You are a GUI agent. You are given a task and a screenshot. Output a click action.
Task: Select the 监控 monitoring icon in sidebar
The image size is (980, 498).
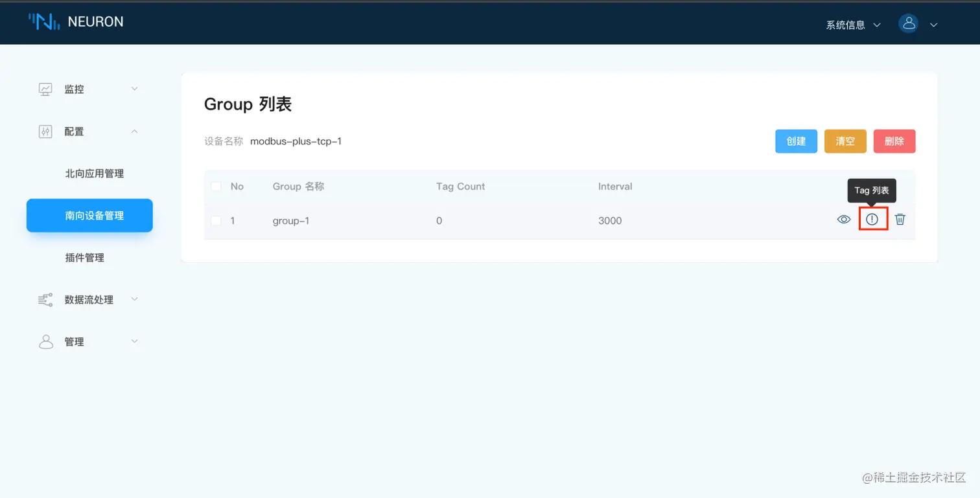[x=45, y=88]
